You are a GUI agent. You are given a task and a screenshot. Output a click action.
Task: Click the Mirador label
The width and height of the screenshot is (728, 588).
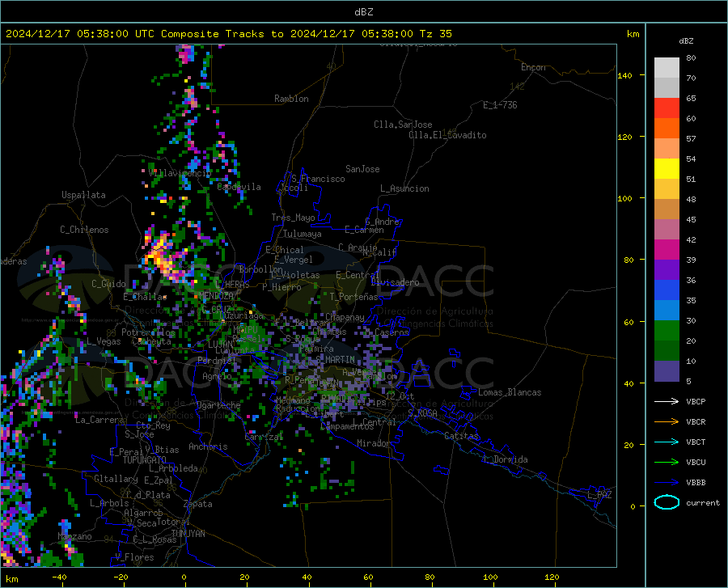pyautogui.click(x=374, y=443)
